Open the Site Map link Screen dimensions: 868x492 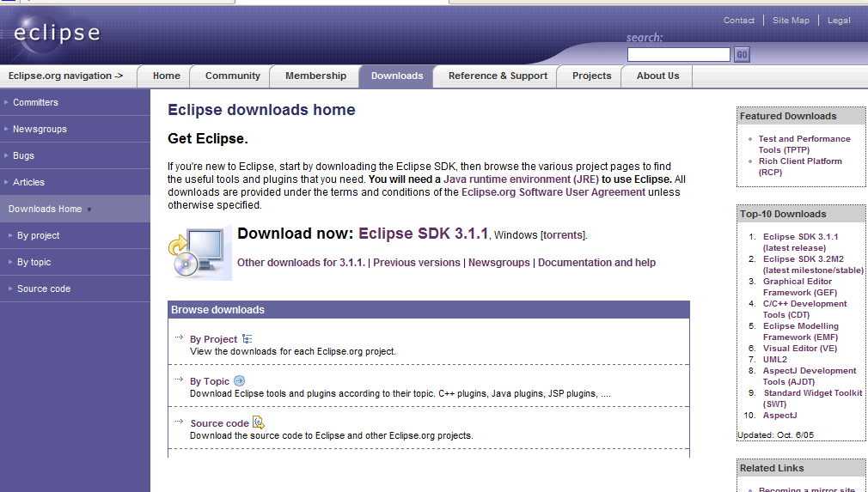[791, 21]
